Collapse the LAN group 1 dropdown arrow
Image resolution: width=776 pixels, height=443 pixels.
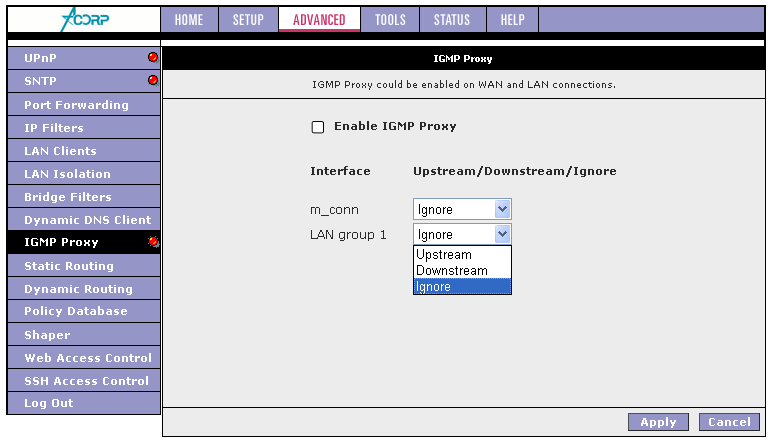pyautogui.click(x=502, y=234)
